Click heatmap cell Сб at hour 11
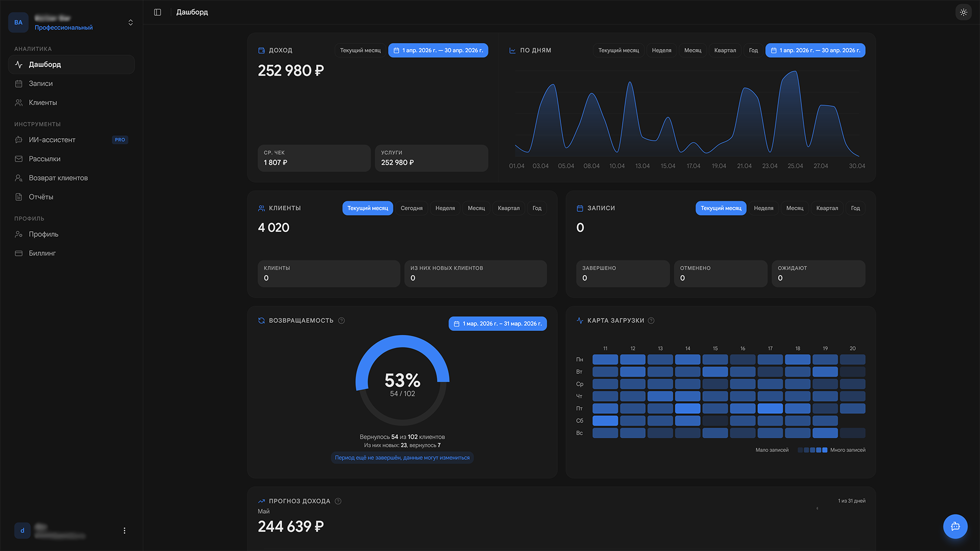Viewport: 980px width, 551px height. click(605, 421)
